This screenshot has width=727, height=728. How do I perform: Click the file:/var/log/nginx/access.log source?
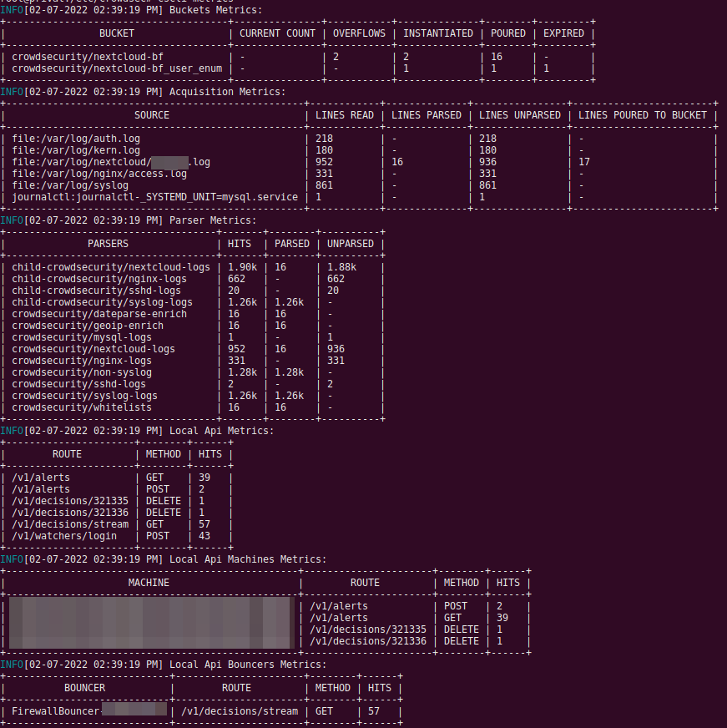(99, 174)
